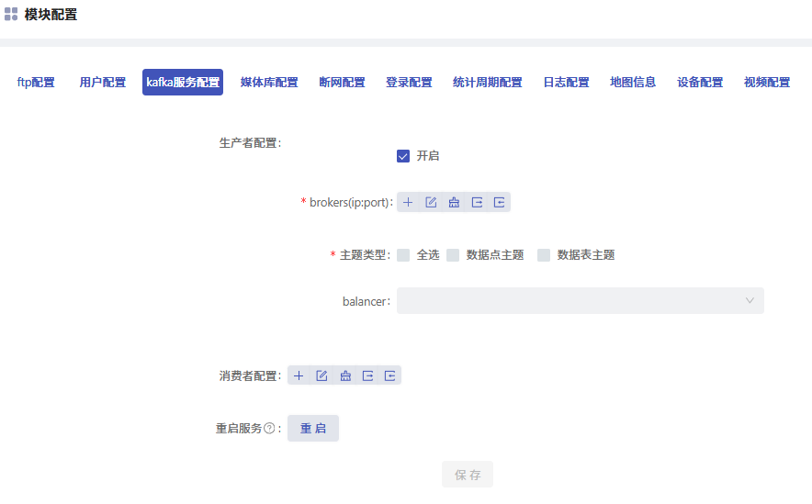The image size is (812, 504).
Task: Click the export icon in brokers(ip:port) toolbar
Action: (x=477, y=202)
